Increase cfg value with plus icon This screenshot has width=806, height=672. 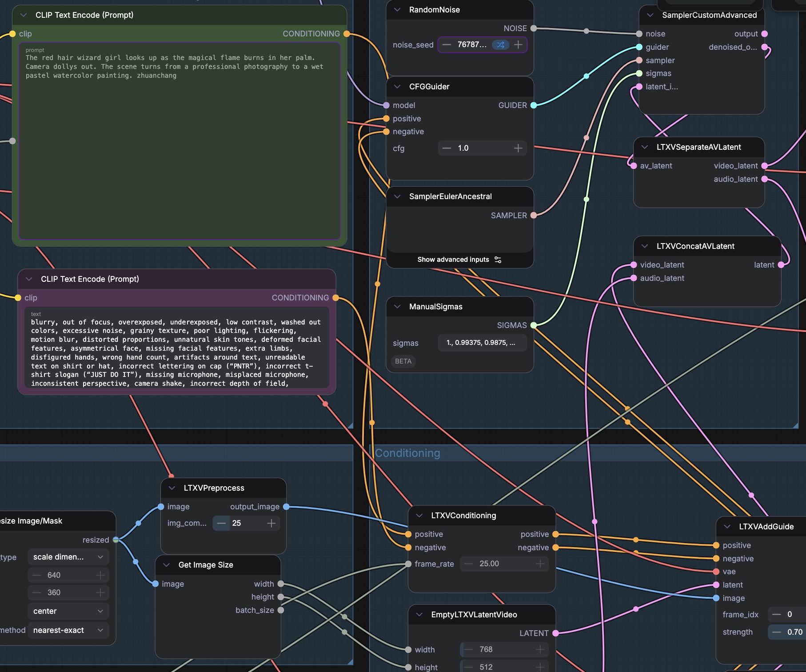pyautogui.click(x=518, y=148)
